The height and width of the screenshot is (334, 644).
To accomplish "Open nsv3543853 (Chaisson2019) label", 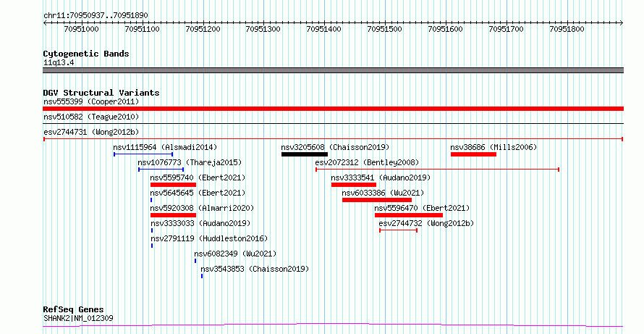I will [255, 269].
